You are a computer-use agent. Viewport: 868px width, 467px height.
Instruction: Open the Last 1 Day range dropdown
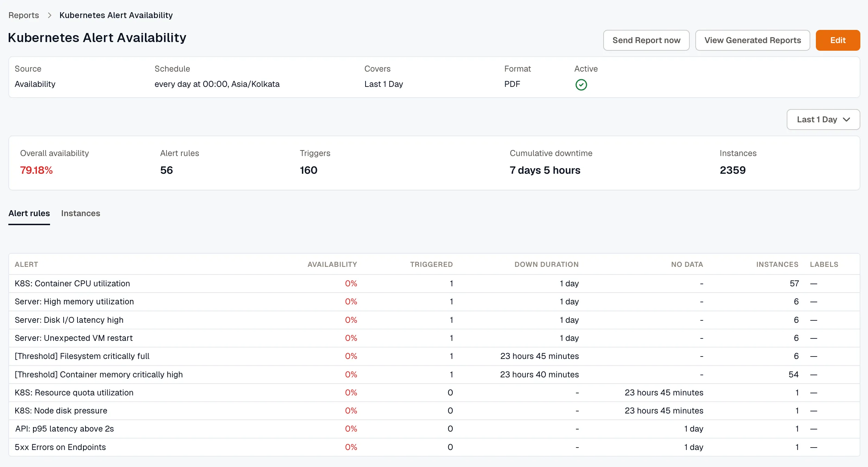[x=823, y=120]
